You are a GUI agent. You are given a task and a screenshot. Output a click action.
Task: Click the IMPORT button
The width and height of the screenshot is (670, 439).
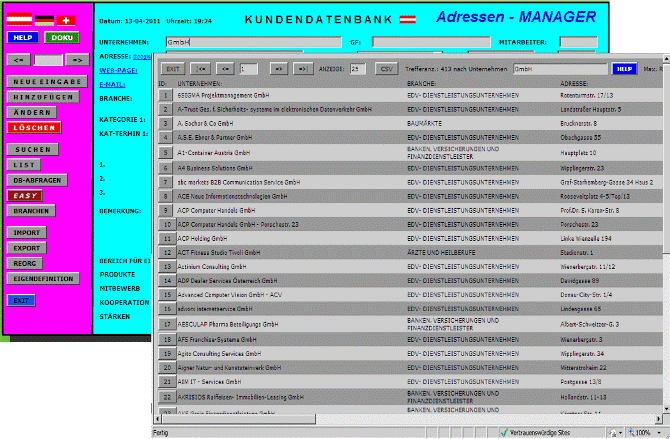pos(26,233)
